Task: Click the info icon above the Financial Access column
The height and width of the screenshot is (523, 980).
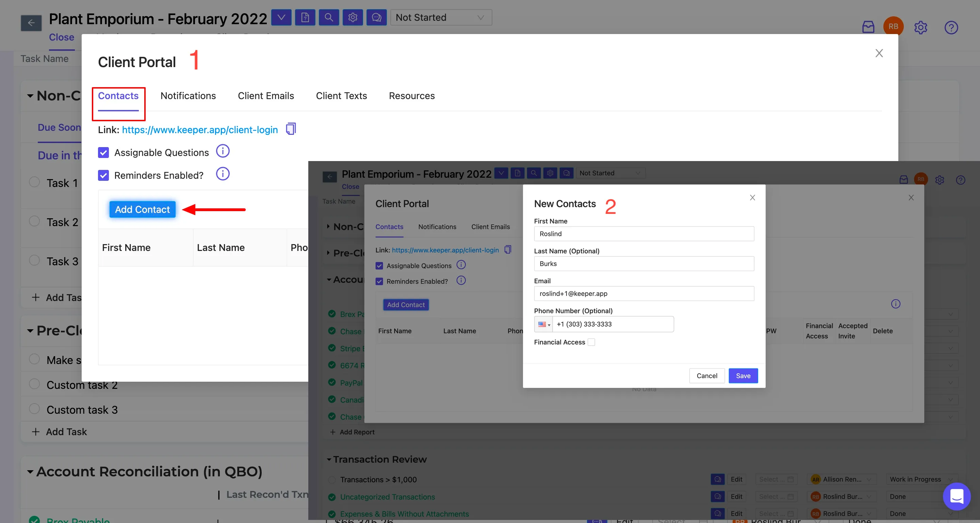Action: (896, 304)
